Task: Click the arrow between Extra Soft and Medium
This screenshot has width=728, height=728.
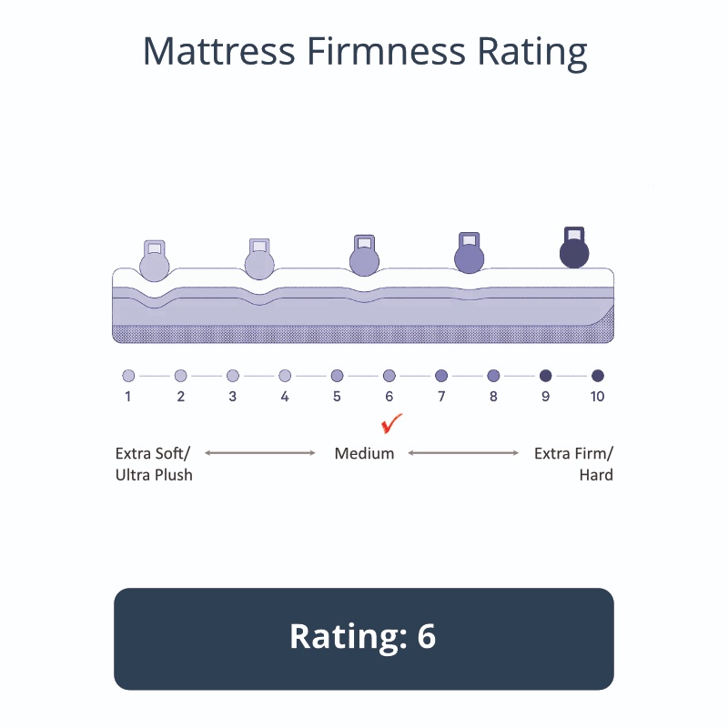Action: click(x=260, y=452)
